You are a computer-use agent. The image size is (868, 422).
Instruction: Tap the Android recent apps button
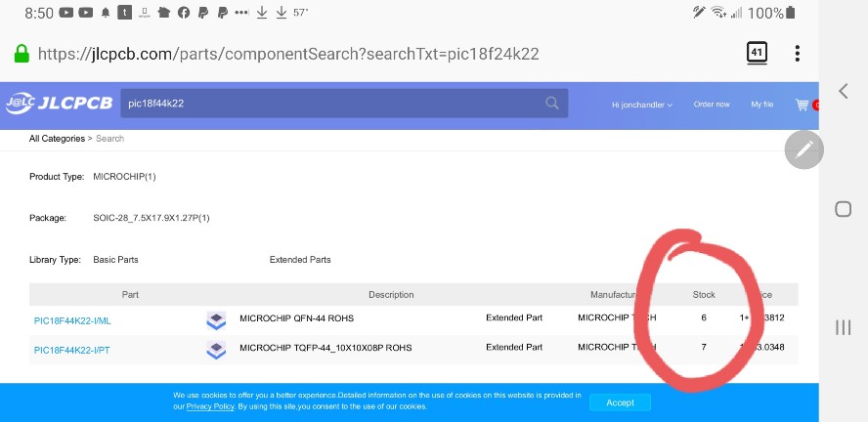tap(844, 327)
